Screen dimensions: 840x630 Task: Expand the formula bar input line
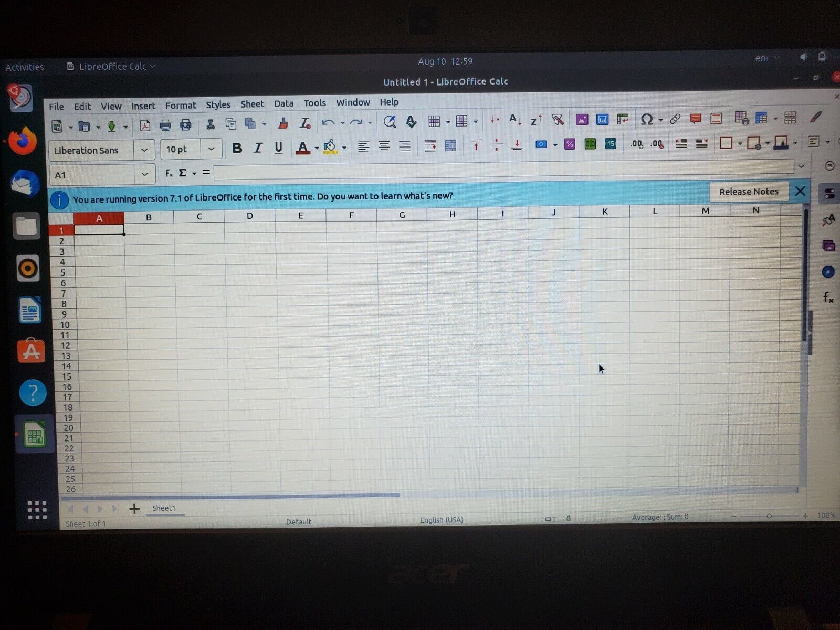[801, 166]
